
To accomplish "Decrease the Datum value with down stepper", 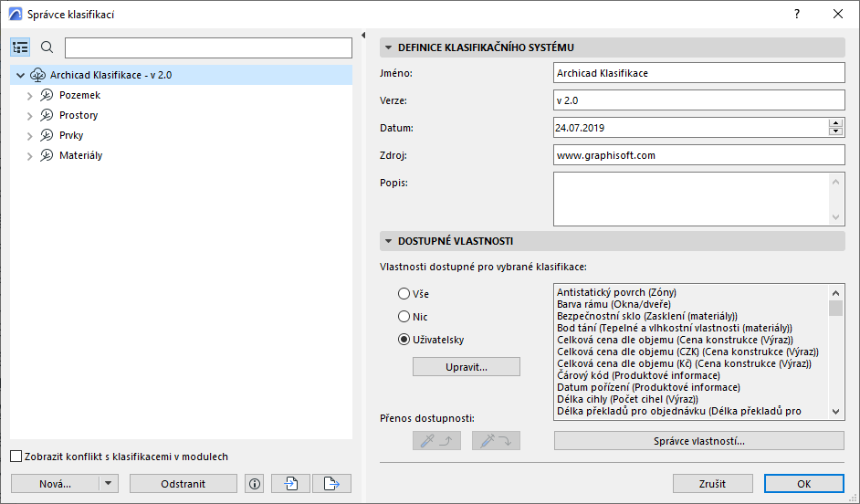I will (x=836, y=131).
